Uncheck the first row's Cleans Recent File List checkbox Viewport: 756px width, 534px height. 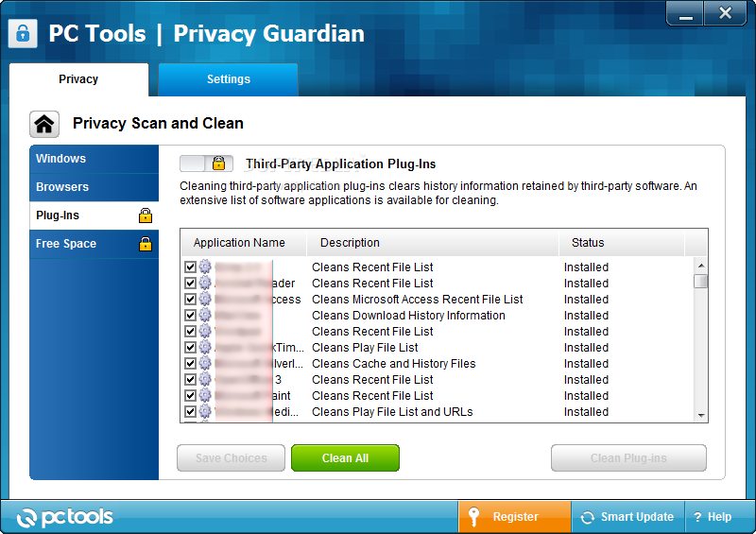[x=190, y=267]
